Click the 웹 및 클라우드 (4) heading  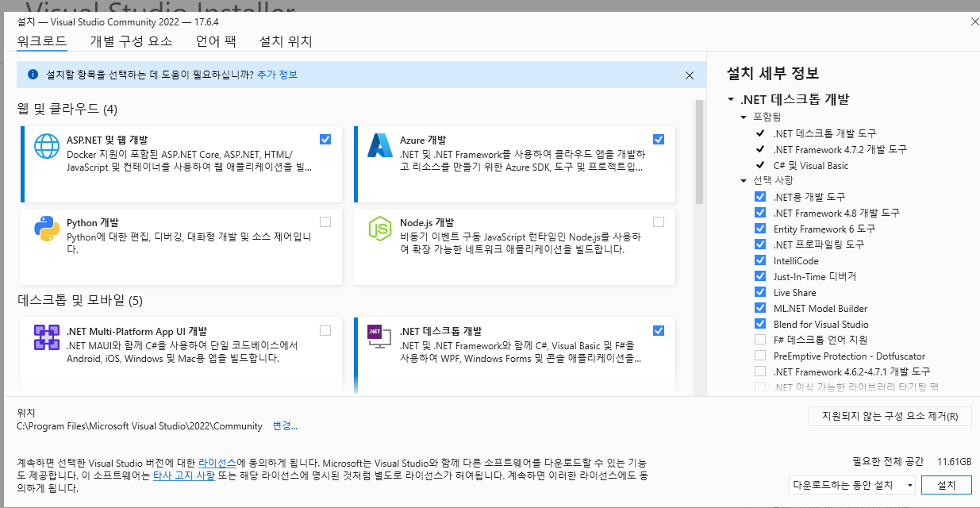point(67,109)
